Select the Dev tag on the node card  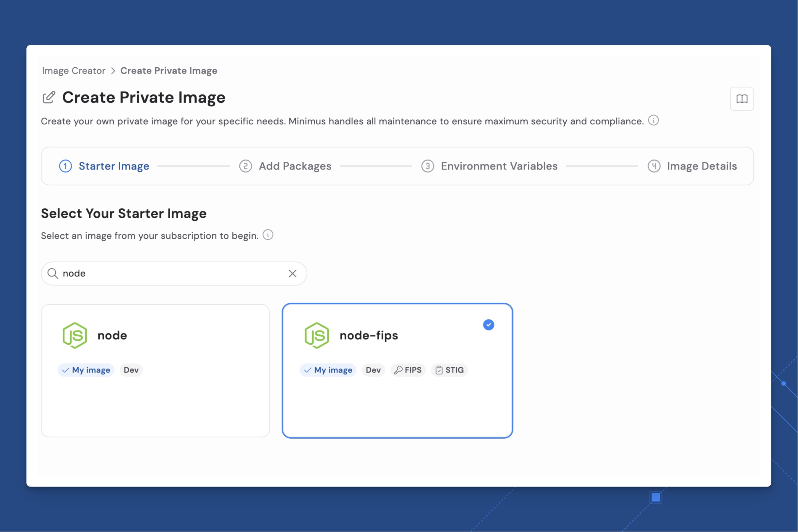pos(131,370)
